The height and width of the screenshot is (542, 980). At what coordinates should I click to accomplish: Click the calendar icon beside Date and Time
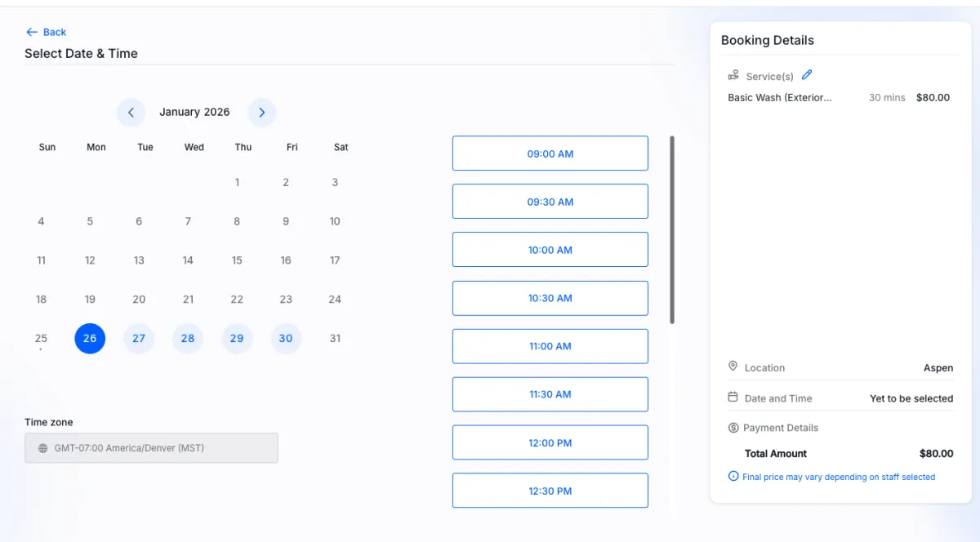[x=733, y=398]
